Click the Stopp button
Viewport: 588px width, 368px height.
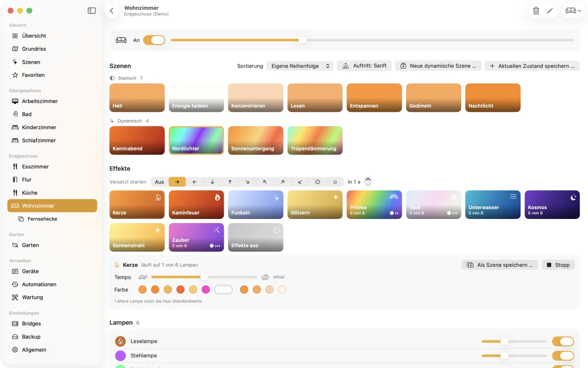tap(558, 265)
